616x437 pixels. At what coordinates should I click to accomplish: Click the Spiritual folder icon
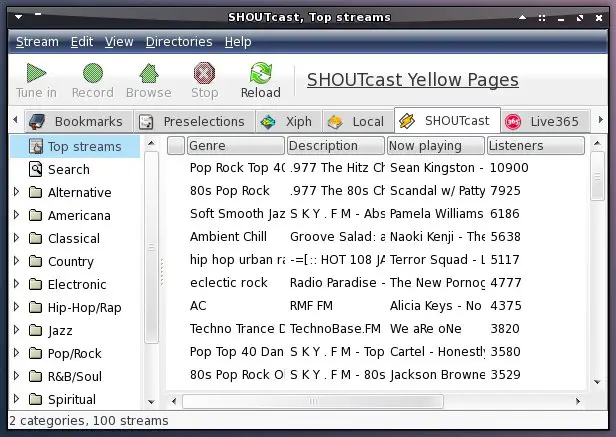(x=36, y=399)
